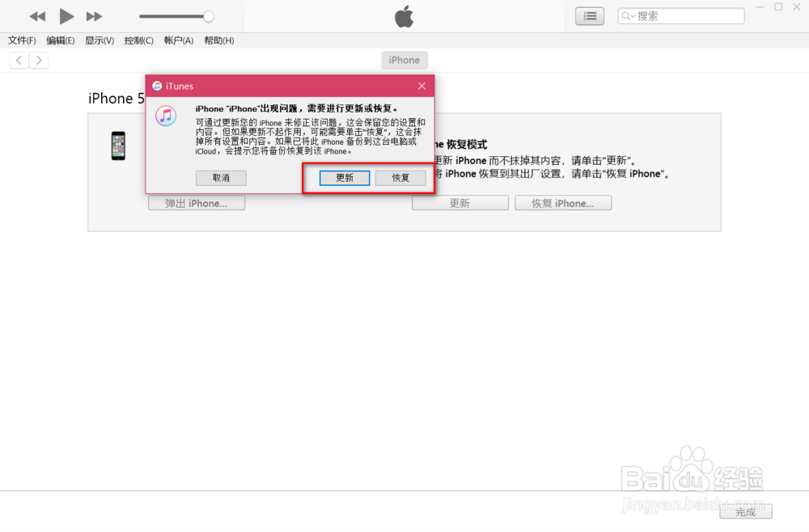This screenshot has height=532, width=809.
Task: Select the iPhone tab
Action: coord(404,59)
